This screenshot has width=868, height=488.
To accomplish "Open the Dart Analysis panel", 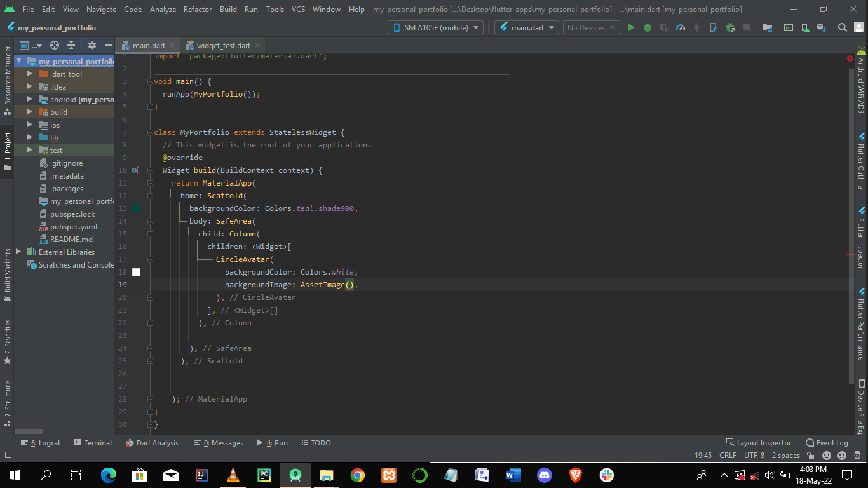I will pos(152,443).
